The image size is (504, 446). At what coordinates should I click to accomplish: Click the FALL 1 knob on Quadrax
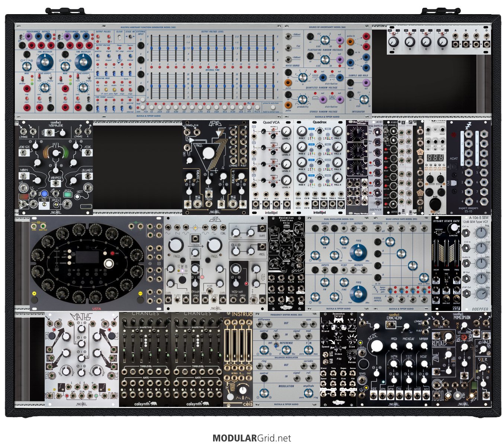(x=337, y=131)
